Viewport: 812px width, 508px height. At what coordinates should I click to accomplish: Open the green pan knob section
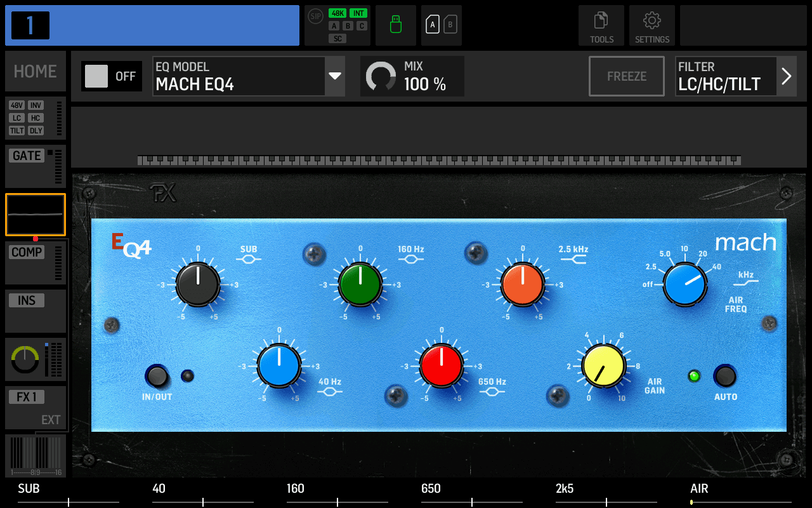coord(36,359)
